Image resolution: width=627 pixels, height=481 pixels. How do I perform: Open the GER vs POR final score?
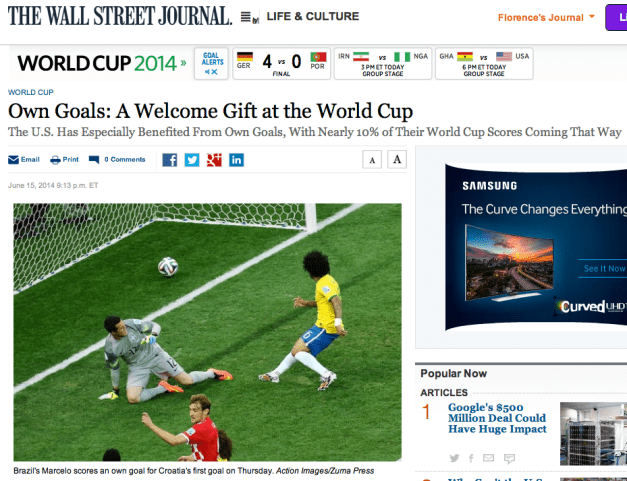tap(280, 64)
